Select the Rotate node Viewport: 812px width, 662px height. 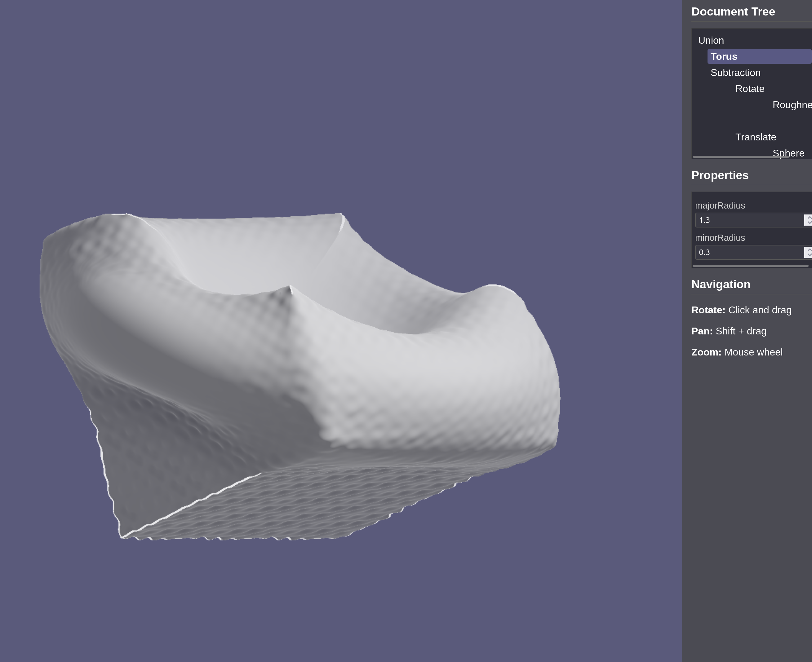click(x=749, y=89)
